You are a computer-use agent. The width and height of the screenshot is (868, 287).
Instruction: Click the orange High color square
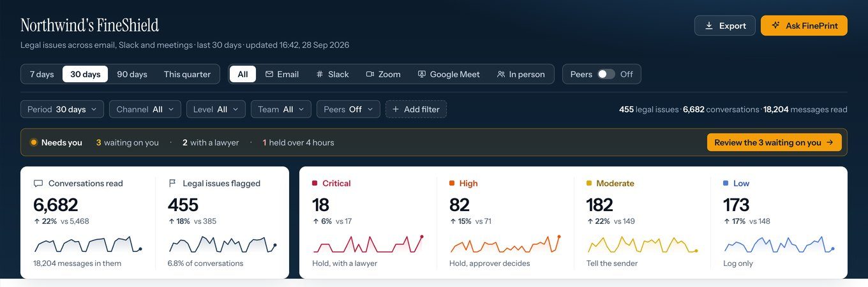pos(452,183)
